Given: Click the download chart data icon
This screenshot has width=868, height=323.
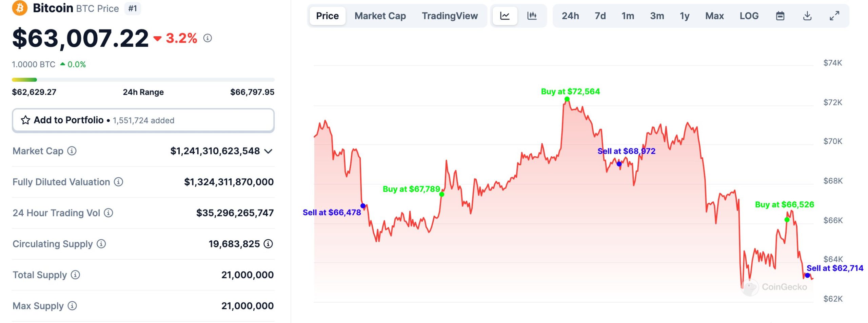Looking at the screenshot, I should pyautogui.click(x=807, y=16).
